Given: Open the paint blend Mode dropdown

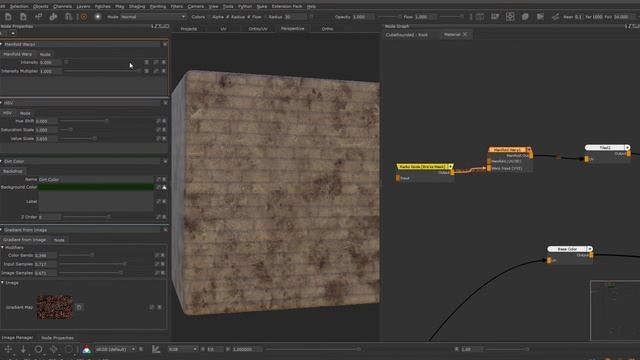Looking at the screenshot, I should coord(153,17).
